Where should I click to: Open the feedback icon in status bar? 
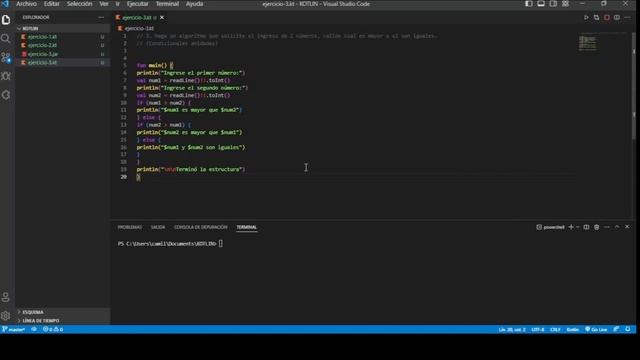616,329
